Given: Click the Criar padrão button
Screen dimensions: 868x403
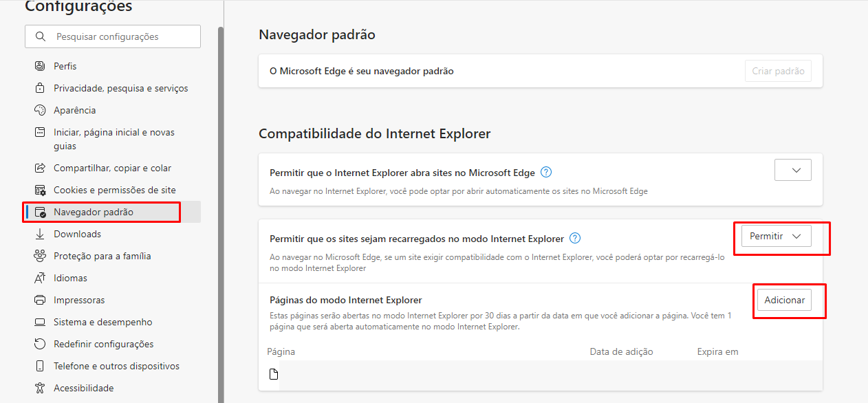Looking at the screenshot, I should pos(778,71).
